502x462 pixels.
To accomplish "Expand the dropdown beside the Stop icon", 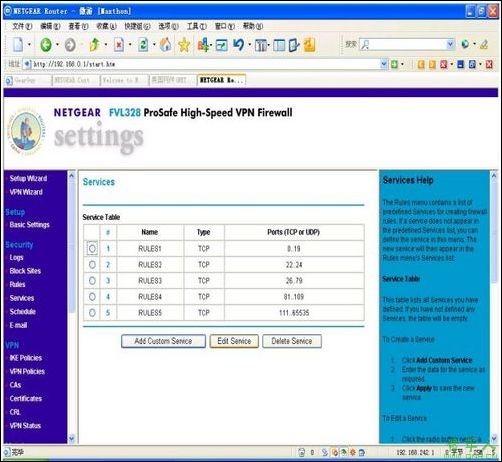I will [130, 45].
